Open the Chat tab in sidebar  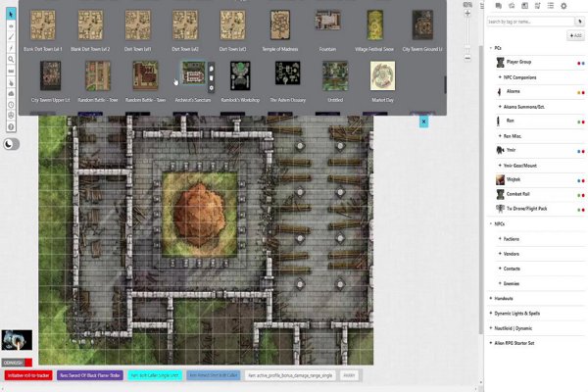(499, 6)
